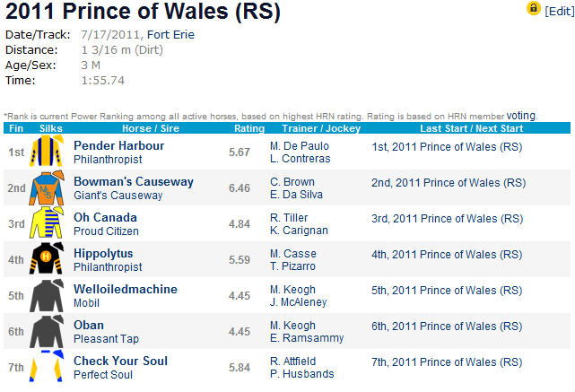Open '6th, 2011 Prince of Wales (RS)' link
575x392 pixels.
coord(447,327)
